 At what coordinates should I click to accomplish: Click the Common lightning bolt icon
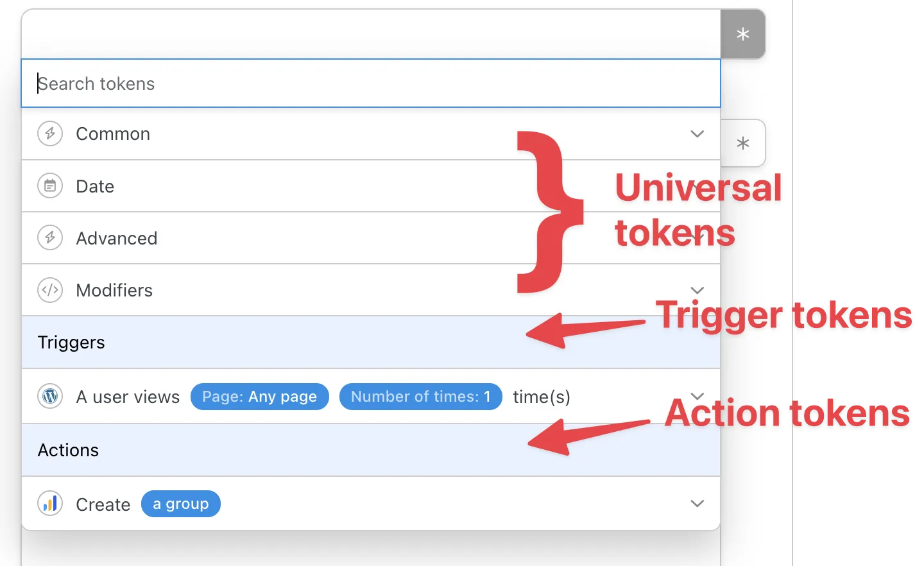click(50, 133)
